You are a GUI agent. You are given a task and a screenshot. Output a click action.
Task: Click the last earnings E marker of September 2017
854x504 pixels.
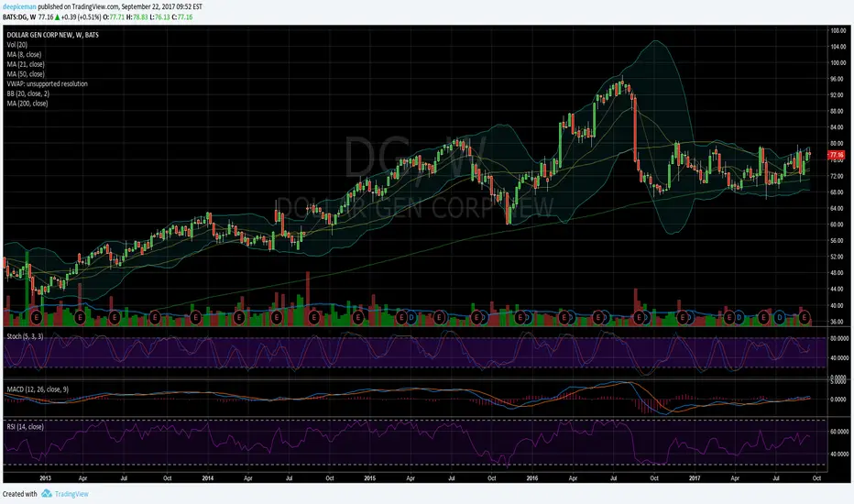point(804,317)
